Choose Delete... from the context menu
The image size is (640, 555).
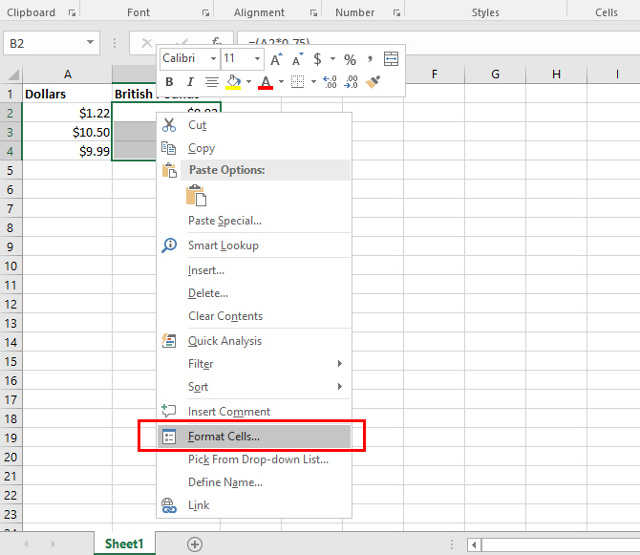[254, 293]
